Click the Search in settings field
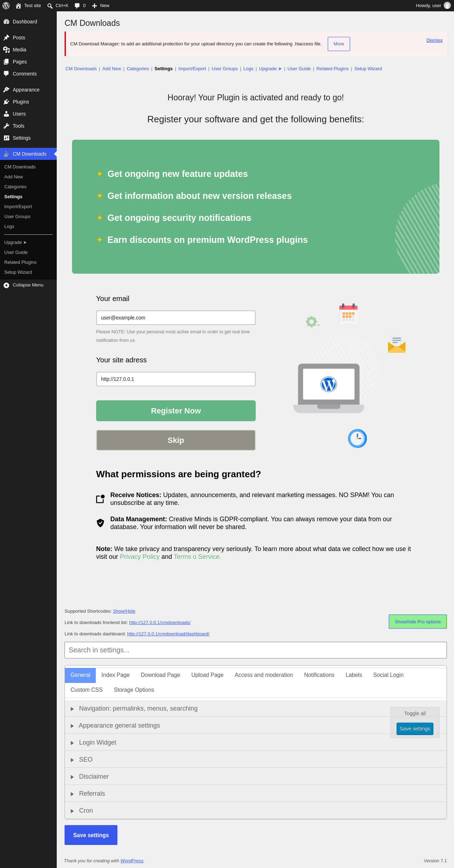 coord(256,650)
